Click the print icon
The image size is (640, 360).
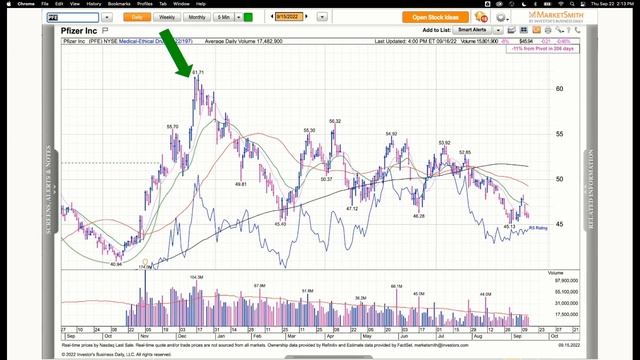tap(548, 30)
